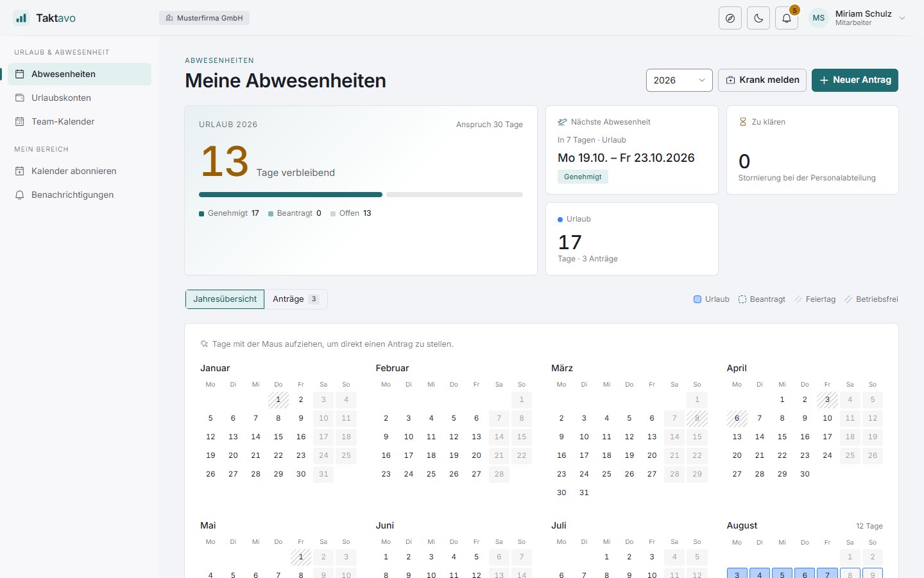924x578 pixels.
Task: Select April 6 holiday in the calendar
Action: (737, 418)
